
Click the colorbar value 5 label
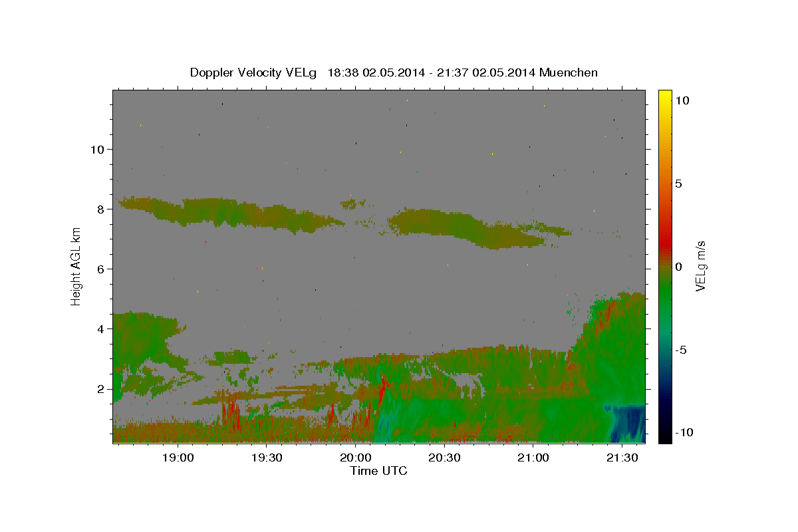[x=678, y=184]
